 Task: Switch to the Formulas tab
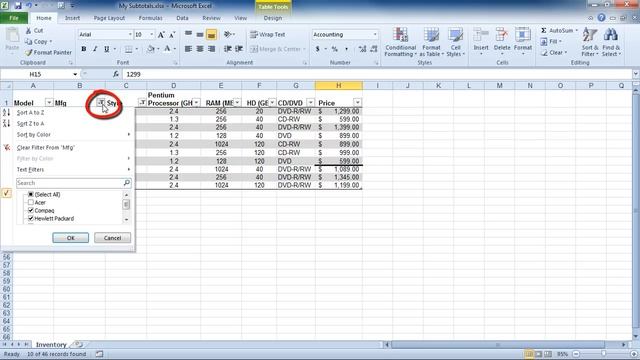point(151,18)
